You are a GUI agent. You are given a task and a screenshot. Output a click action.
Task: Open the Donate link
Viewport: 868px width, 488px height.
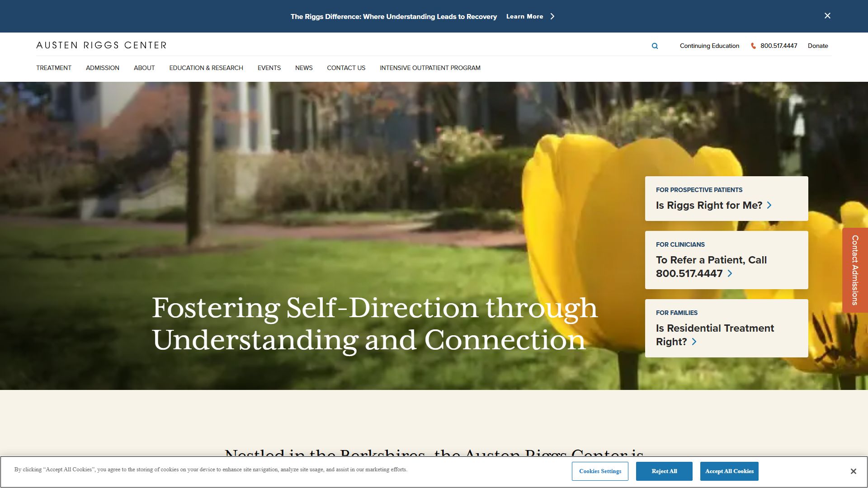(818, 46)
